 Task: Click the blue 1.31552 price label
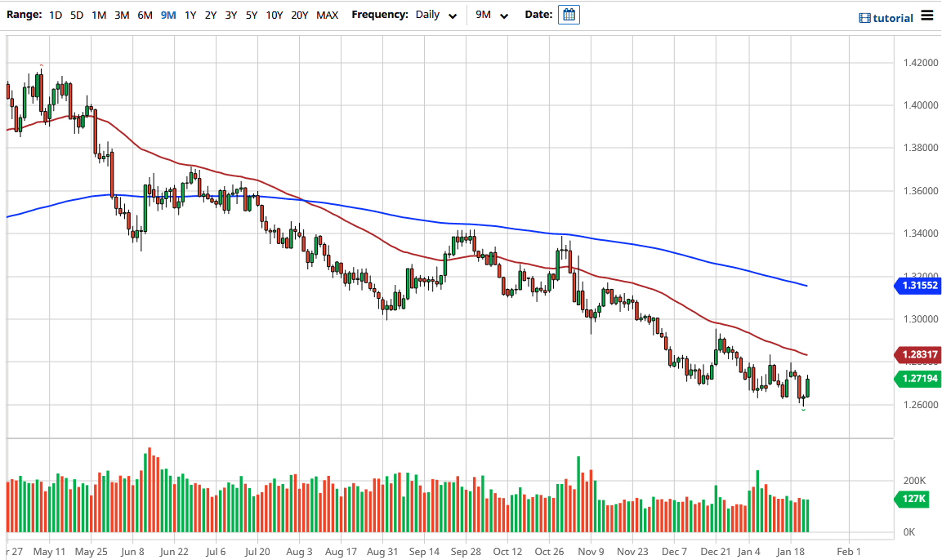click(x=918, y=286)
